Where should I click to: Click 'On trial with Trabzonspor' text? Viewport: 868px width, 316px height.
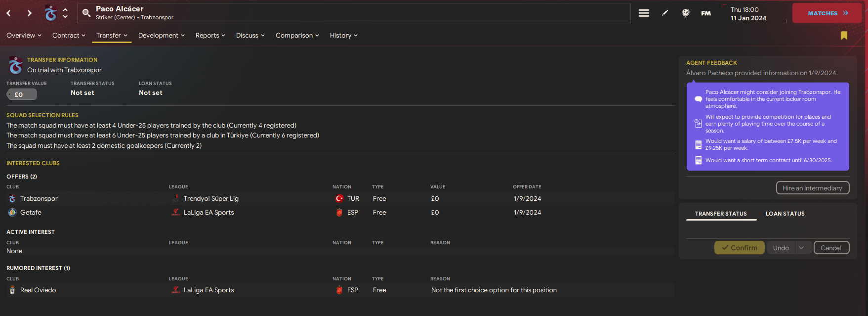pyautogui.click(x=64, y=70)
